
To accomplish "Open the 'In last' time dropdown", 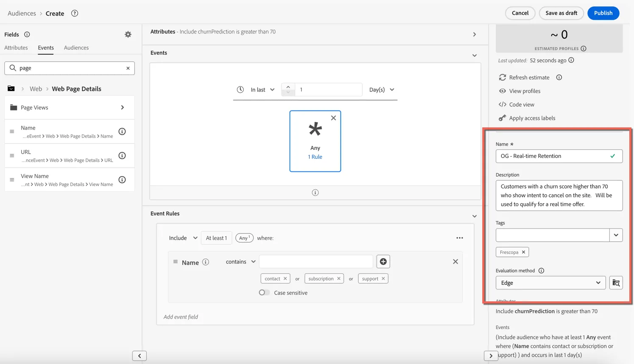I will click(263, 90).
